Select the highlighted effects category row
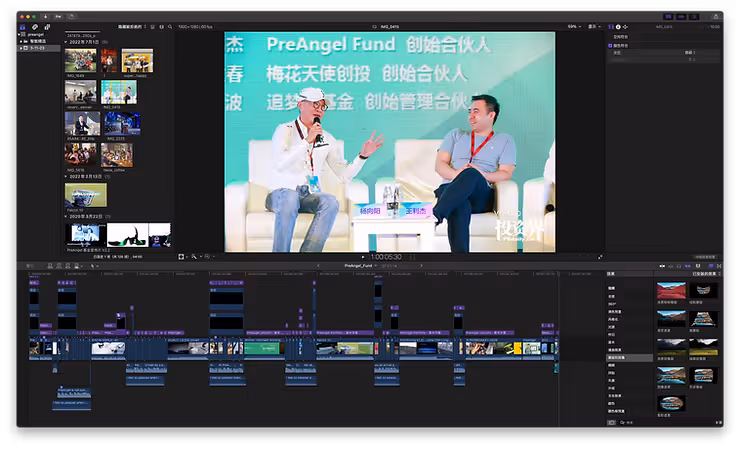 point(630,357)
